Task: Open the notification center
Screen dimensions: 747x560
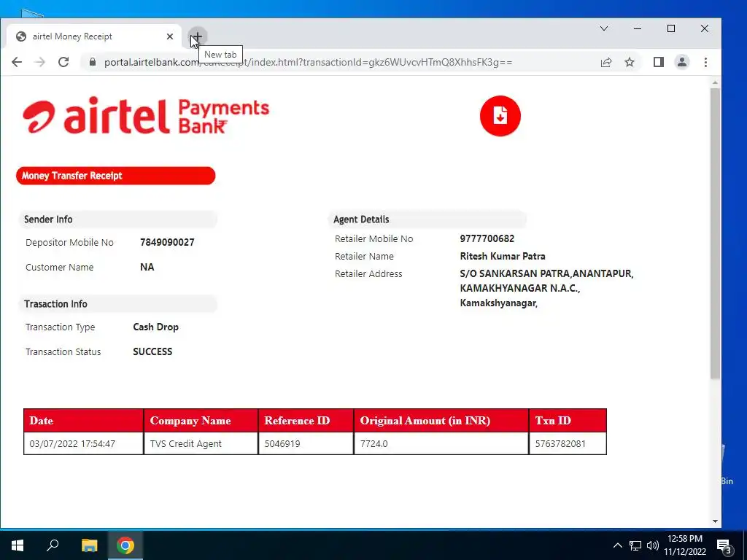Action: pyautogui.click(x=724, y=545)
